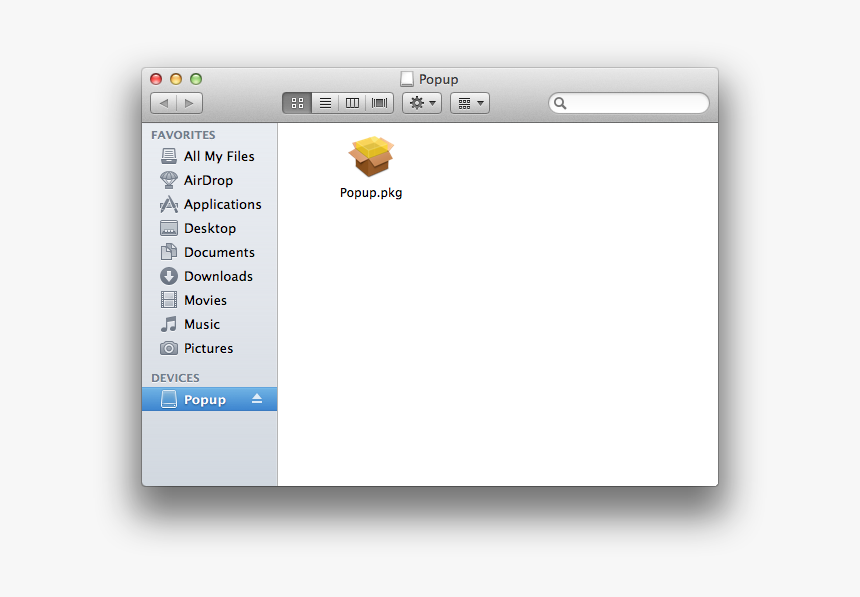Viewport: 860px width, 597px height.
Task: Go to Applications folder in sidebar
Action: coord(210,204)
